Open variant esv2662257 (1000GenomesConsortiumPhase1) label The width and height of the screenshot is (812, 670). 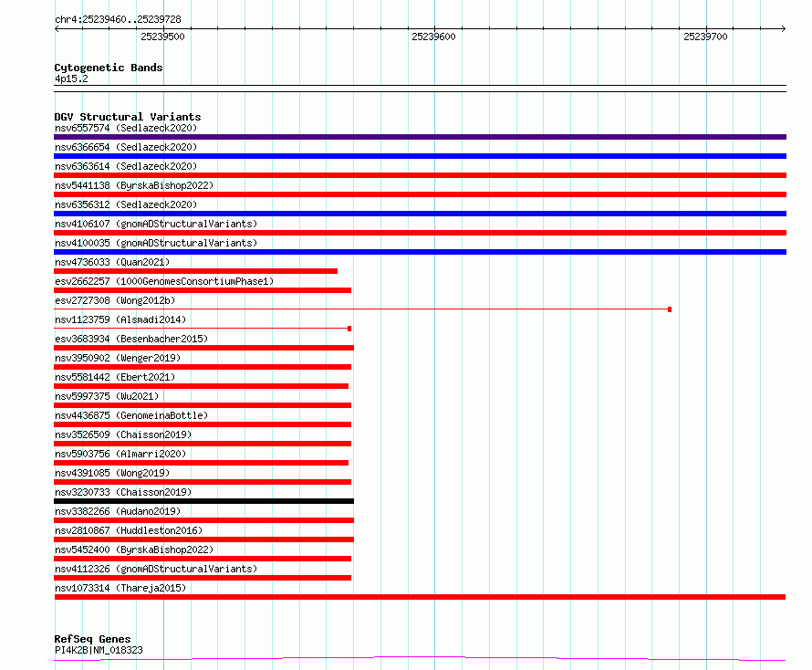164,281
